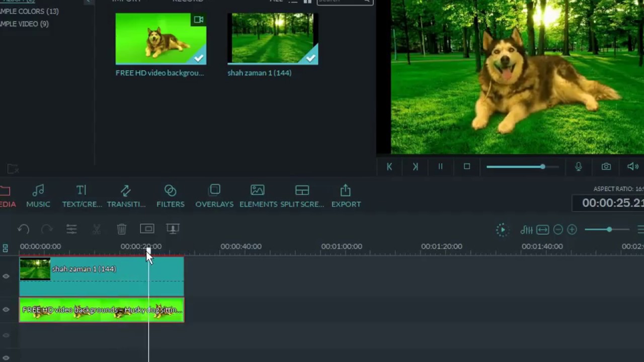Click the 00:00:40:00 ruler mark
Screen dimensions: 644x362
click(241, 246)
